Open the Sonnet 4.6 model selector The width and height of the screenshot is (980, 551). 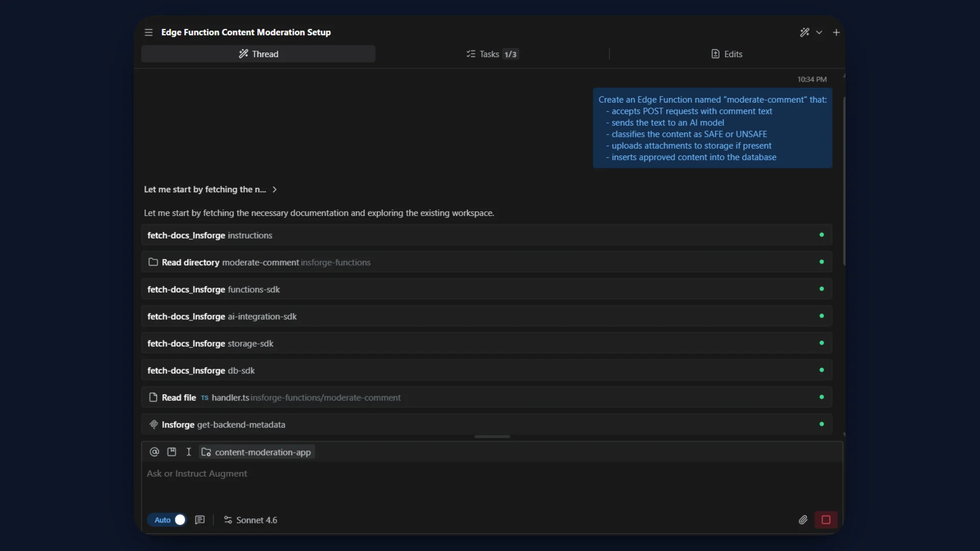coord(251,520)
